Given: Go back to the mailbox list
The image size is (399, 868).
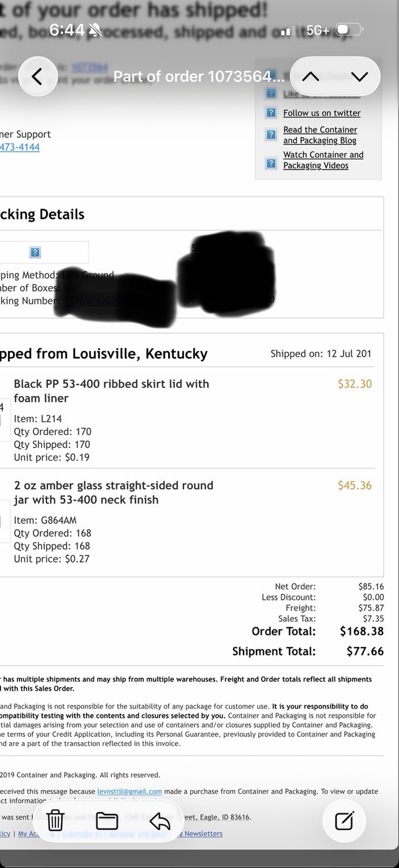Looking at the screenshot, I should coord(37,76).
